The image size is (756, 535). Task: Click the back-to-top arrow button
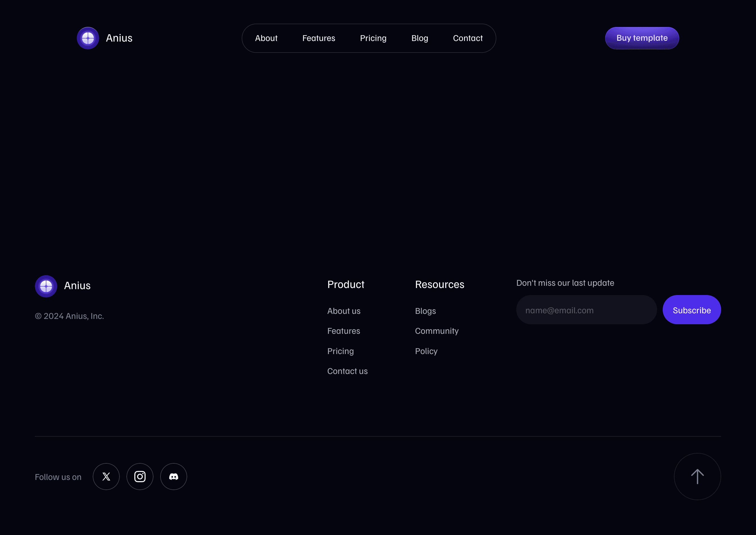coord(697,476)
